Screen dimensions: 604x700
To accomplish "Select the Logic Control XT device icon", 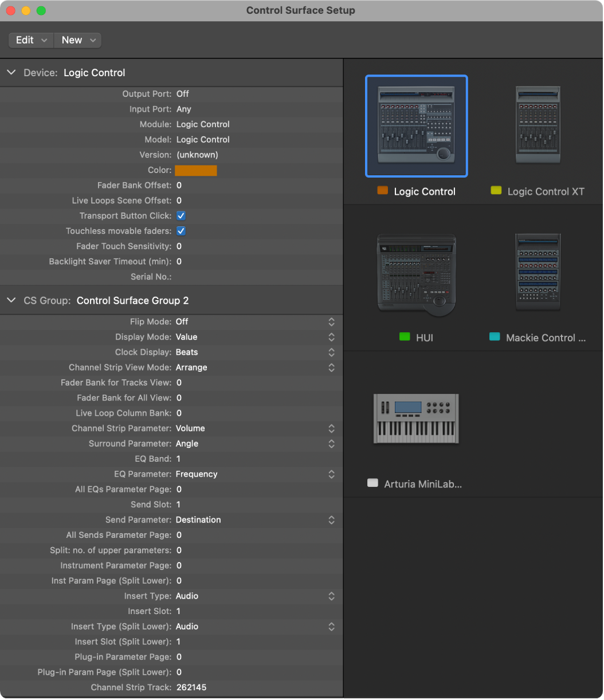I will (538, 125).
